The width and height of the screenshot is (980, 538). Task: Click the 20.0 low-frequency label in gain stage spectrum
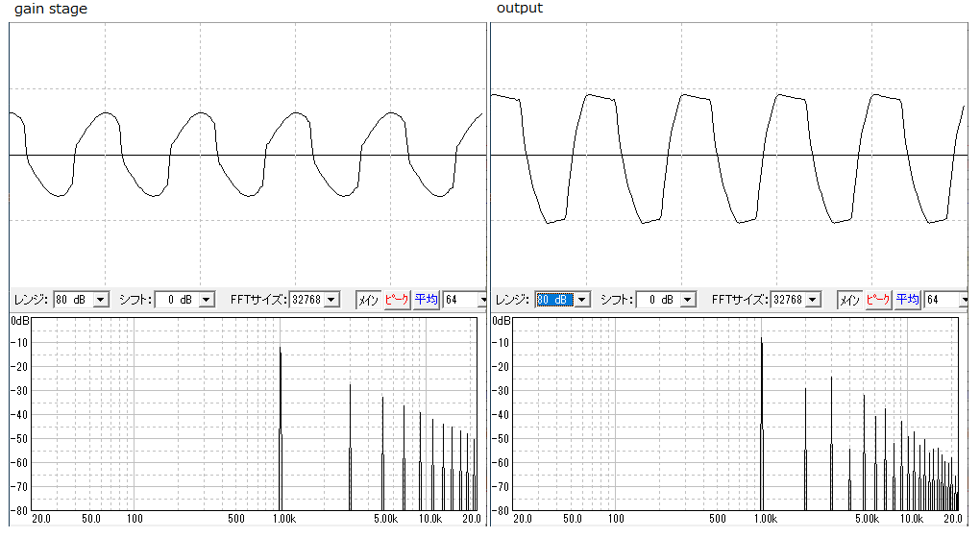(x=41, y=519)
